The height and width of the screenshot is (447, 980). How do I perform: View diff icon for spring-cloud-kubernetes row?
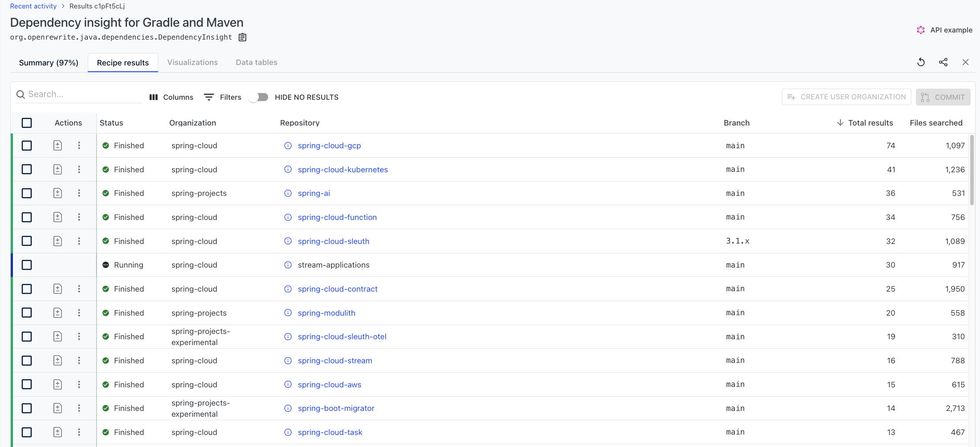point(57,170)
